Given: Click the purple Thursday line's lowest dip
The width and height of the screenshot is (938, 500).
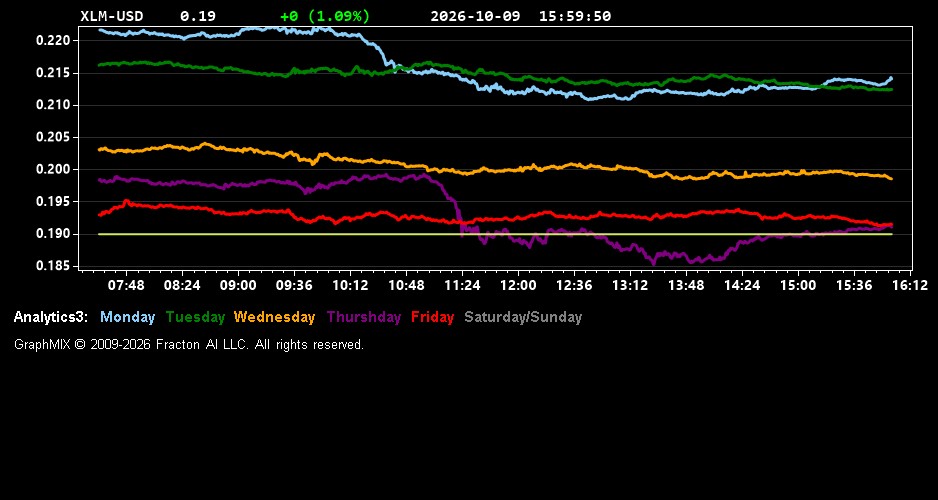Looking at the screenshot, I should [x=653, y=263].
